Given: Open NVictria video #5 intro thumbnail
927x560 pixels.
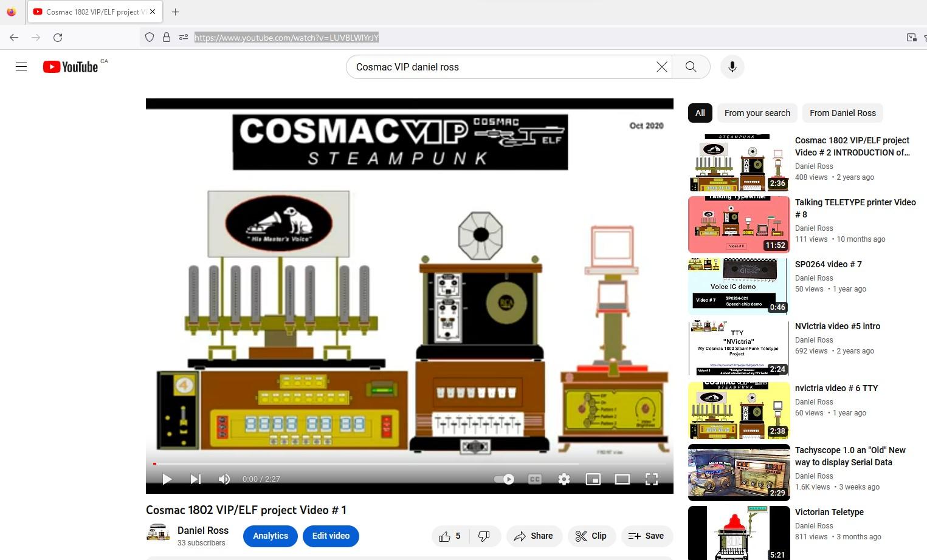Looking at the screenshot, I should (x=739, y=349).
